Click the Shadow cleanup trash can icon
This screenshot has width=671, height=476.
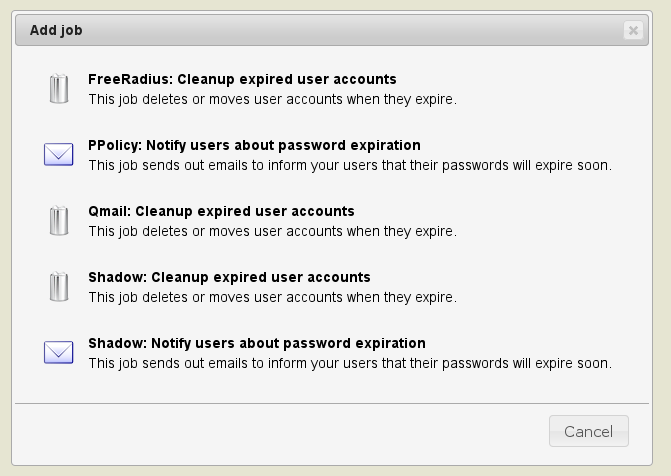pos(59,287)
